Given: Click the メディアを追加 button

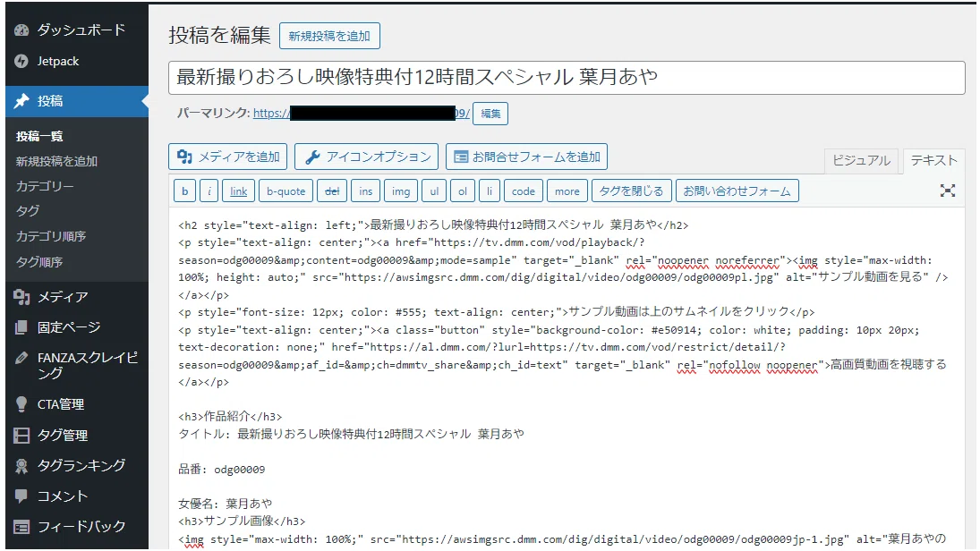Looking at the screenshot, I should click(x=227, y=157).
